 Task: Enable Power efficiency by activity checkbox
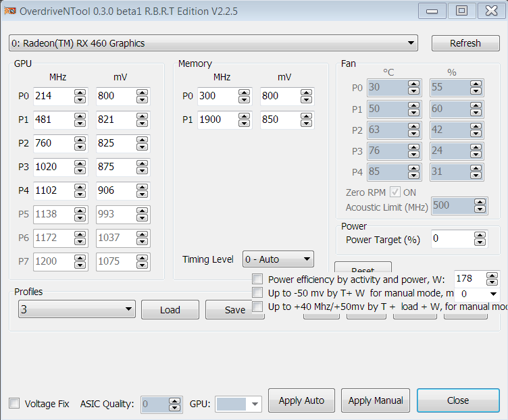coord(257,279)
